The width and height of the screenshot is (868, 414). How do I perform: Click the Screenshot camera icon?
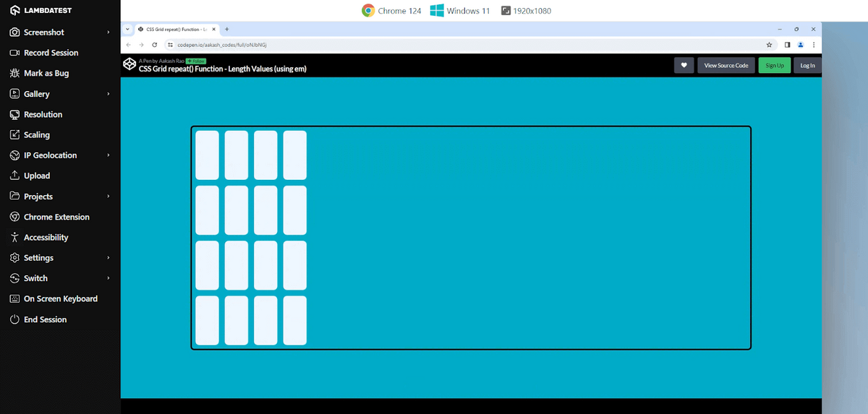pos(14,33)
